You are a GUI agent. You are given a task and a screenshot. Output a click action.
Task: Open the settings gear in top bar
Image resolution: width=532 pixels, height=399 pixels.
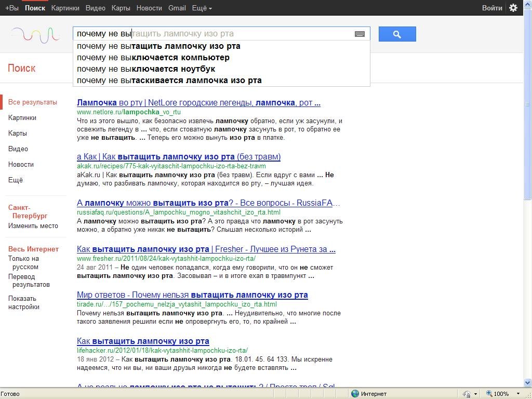(x=513, y=8)
